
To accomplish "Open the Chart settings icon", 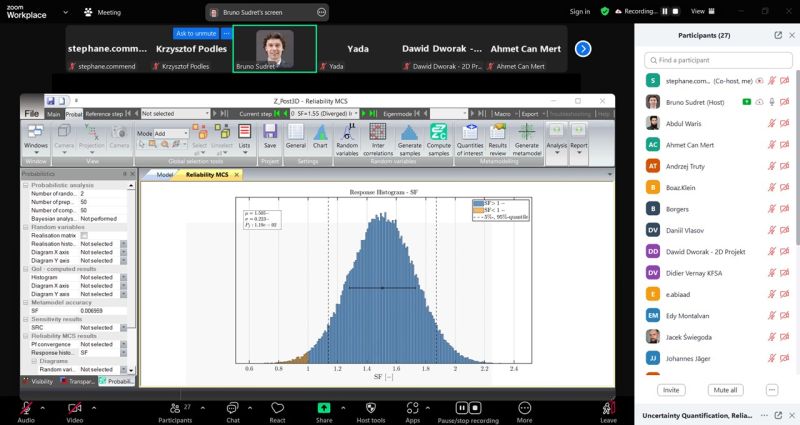I will (x=320, y=137).
